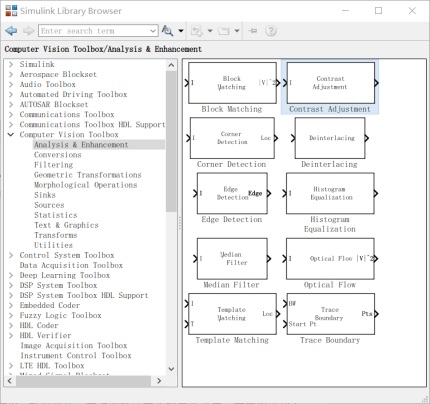Expand Automated Driving Toolbox node
The height and width of the screenshot is (404, 430).
click(x=11, y=94)
